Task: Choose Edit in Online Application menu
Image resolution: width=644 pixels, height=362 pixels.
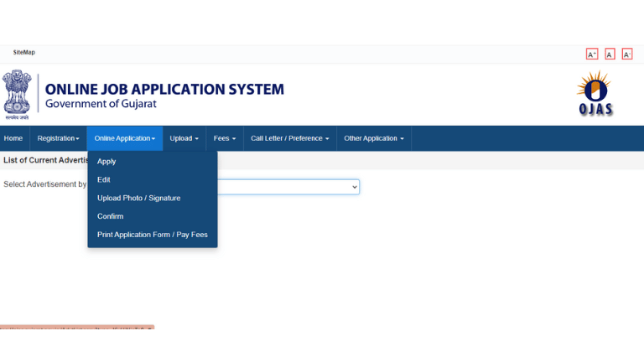Action: pyautogui.click(x=104, y=180)
